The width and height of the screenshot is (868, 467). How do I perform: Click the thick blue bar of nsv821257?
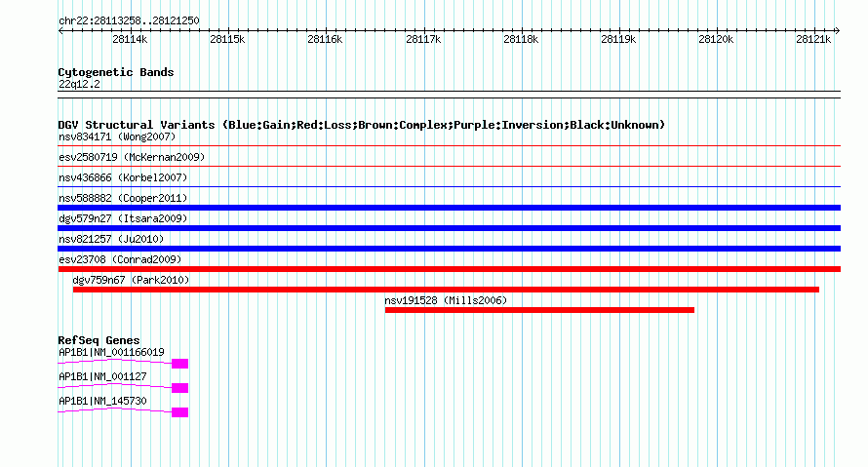click(449, 249)
